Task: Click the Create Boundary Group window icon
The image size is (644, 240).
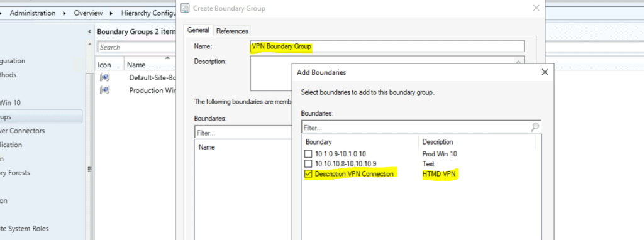Action: coord(186,8)
